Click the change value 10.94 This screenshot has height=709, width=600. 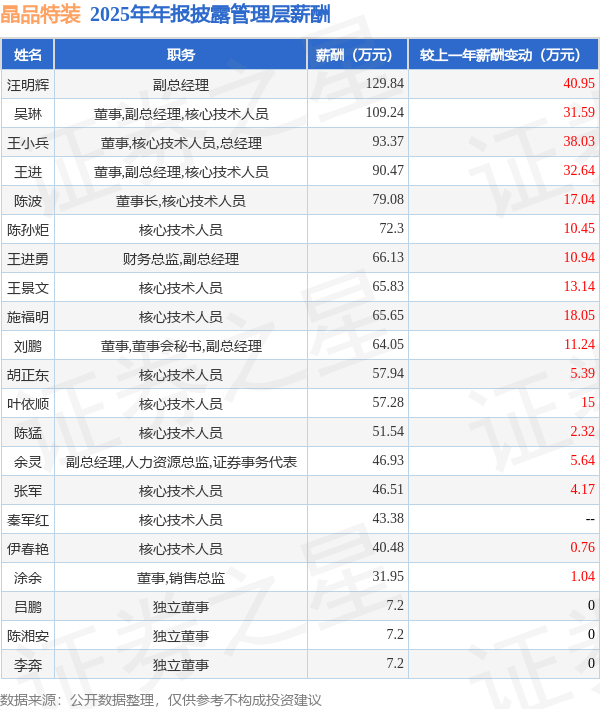(x=579, y=257)
